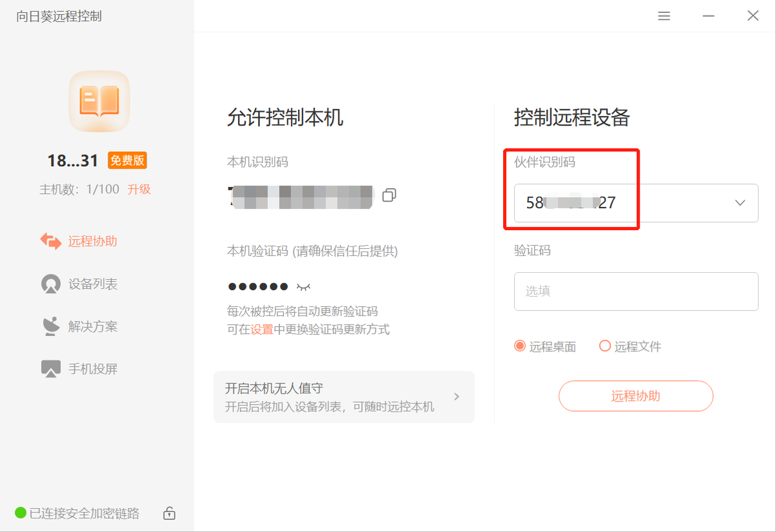
Task: Click the lock icon in status bar
Action: pos(169,513)
